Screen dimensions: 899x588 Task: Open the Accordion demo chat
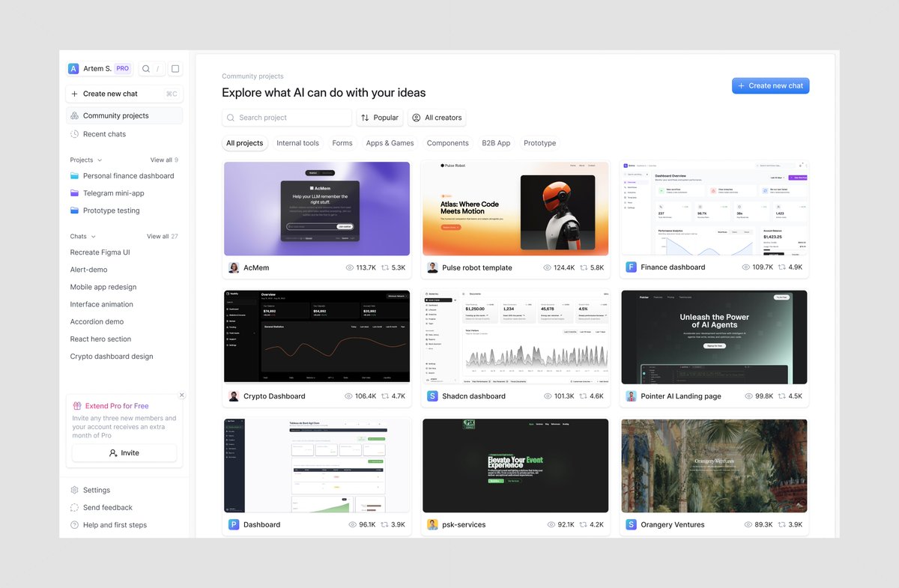pos(97,321)
